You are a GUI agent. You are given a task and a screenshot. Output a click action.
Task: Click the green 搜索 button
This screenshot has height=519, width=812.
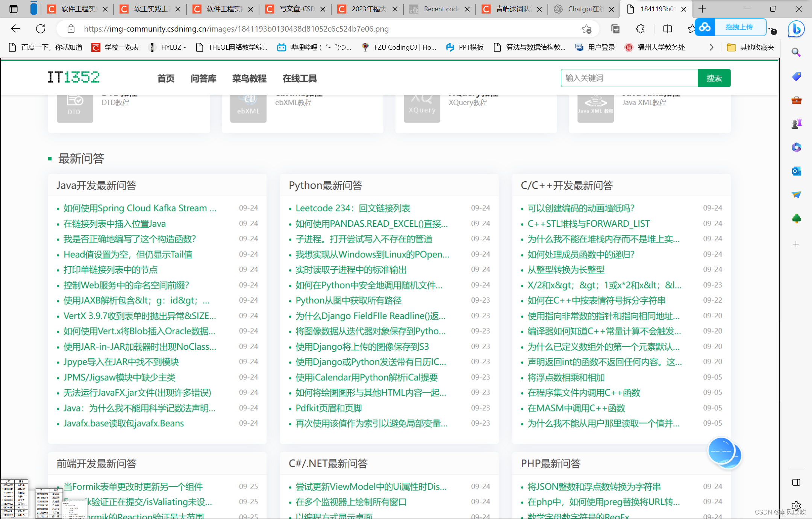(714, 78)
